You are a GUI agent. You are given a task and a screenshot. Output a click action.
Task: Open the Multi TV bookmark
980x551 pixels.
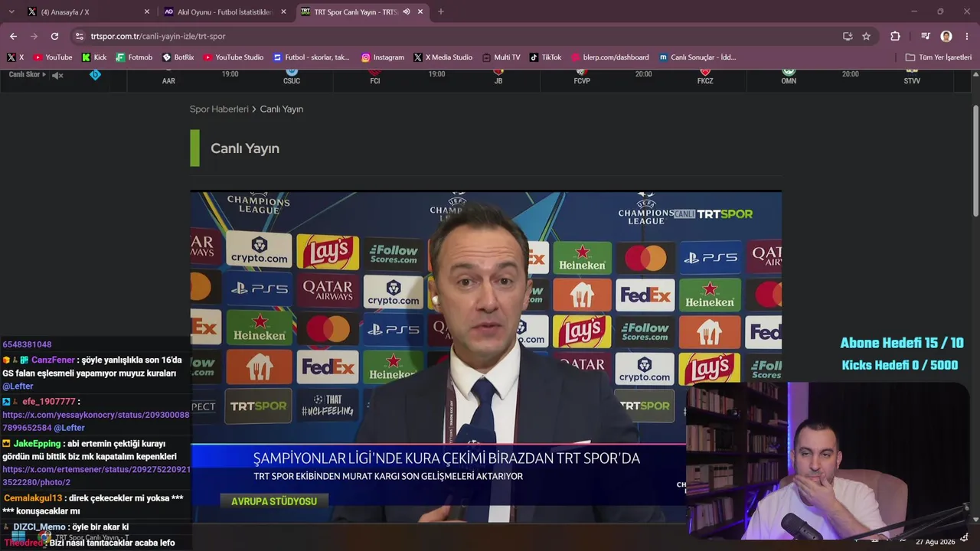point(501,57)
